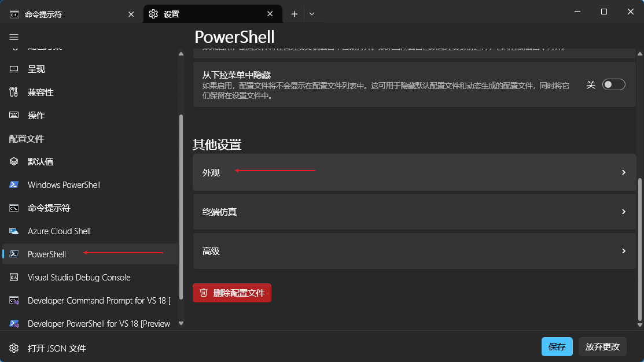Image resolution: width=644 pixels, height=362 pixels.
Task: Click the 打开 JSON 文件 gear icon
Action: coord(14,348)
